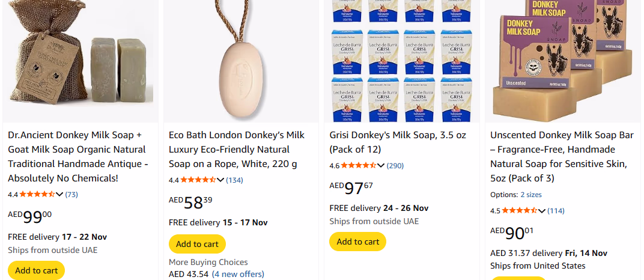Viewport: 644px width, 280px height.
Task: Open Eco Bath London Donkey's Milk title
Action: pos(237,149)
